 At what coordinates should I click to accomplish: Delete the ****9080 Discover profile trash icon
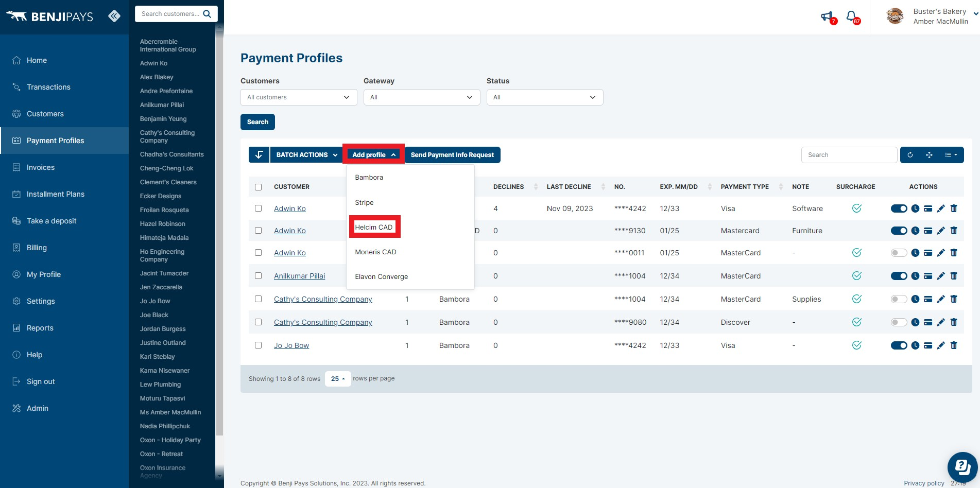(x=954, y=322)
